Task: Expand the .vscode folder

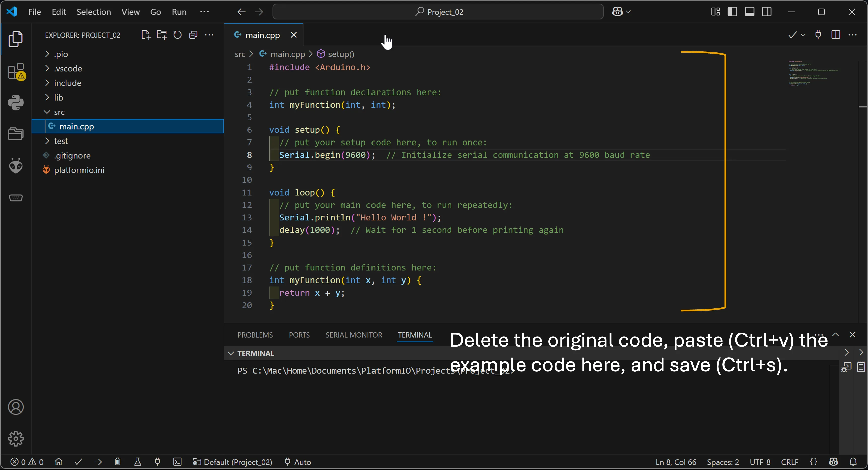Action: (127, 68)
